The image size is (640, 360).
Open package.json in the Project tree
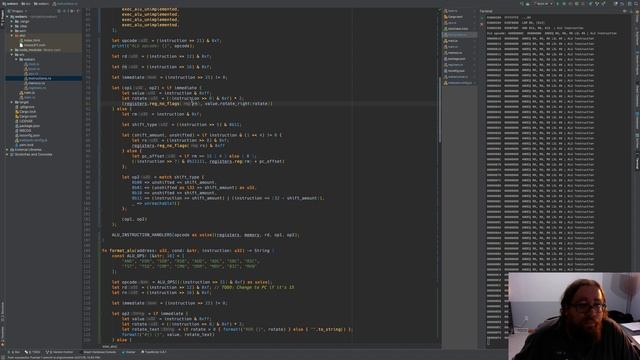coord(29,126)
